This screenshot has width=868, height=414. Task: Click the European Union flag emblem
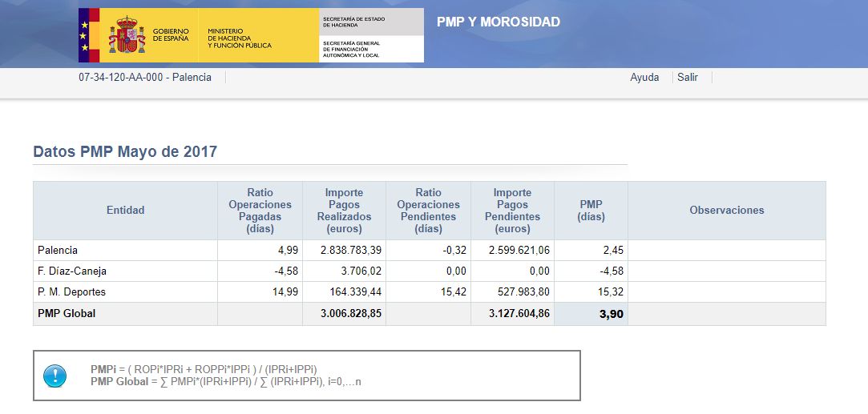click(x=84, y=35)
